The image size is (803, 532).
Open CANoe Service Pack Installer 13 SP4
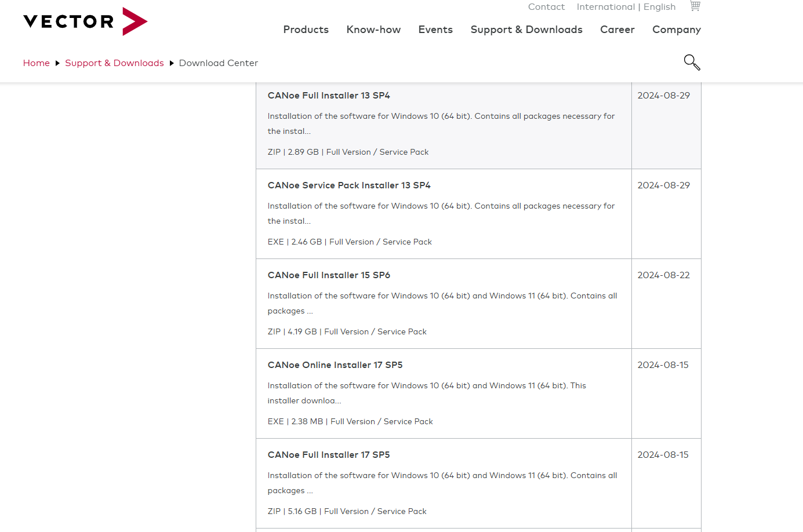point(349,185)
